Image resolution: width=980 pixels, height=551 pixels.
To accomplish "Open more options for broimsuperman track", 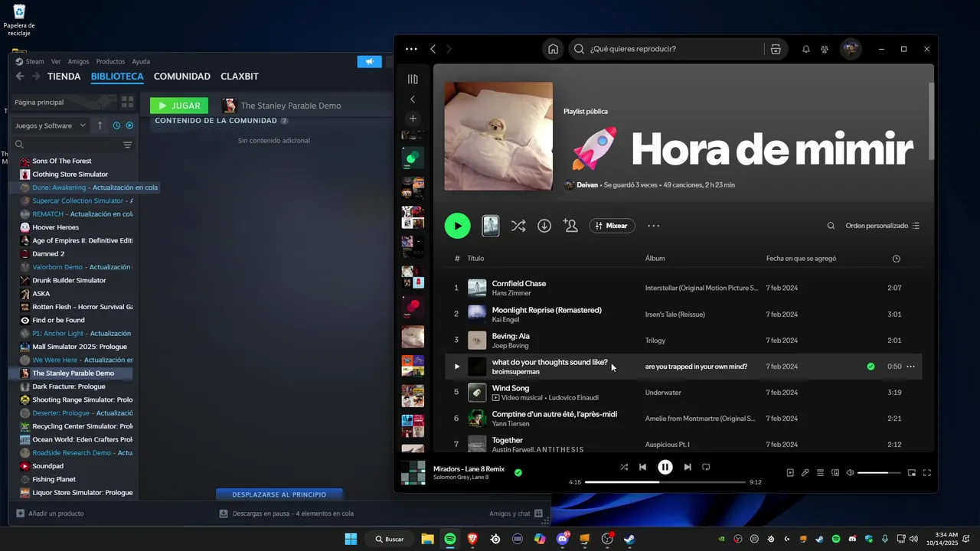I will (910, 367).
